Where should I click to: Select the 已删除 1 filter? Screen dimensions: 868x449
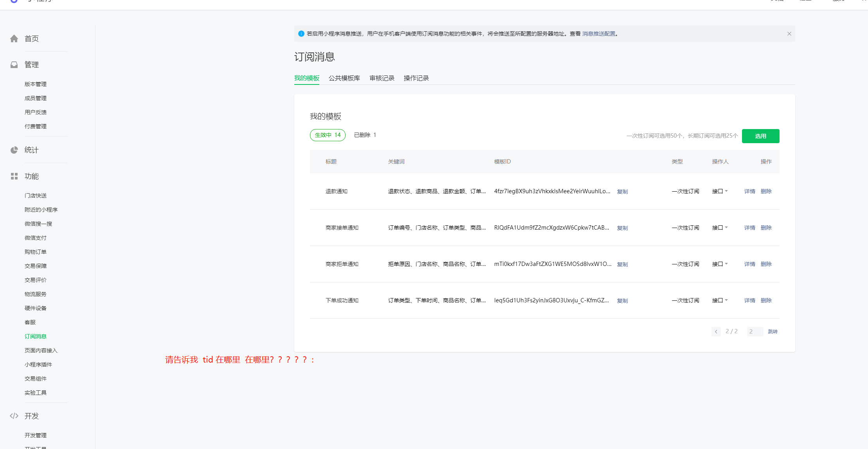pyautogui.click(x=365, y=135)
